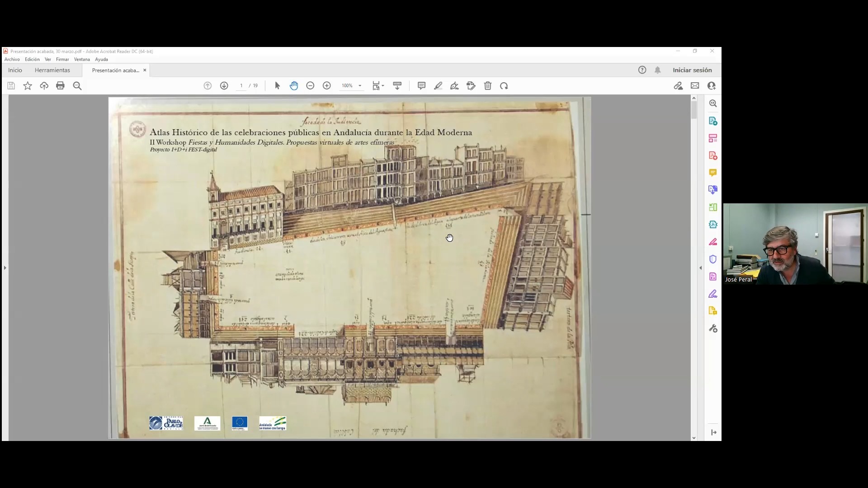Open the find text magnifier icon
This screenshot has width=868, height=488.
pyautogui.click(x=77, y=86)
